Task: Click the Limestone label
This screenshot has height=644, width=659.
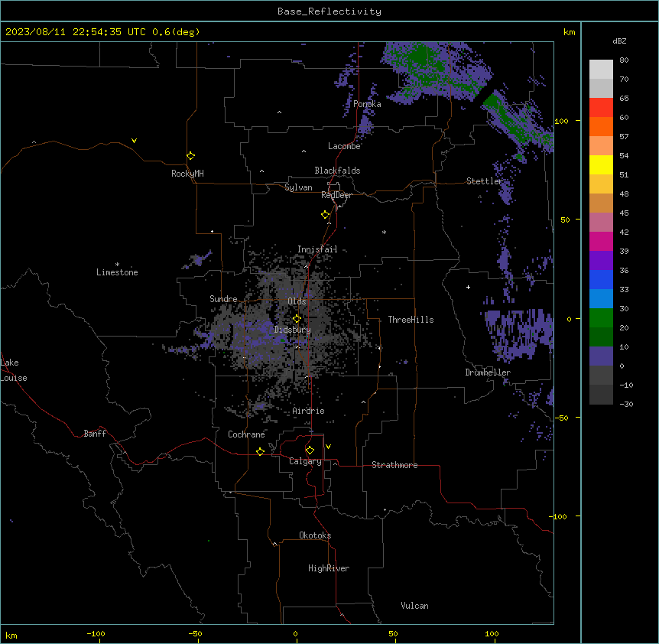Action: coord(117,272)
